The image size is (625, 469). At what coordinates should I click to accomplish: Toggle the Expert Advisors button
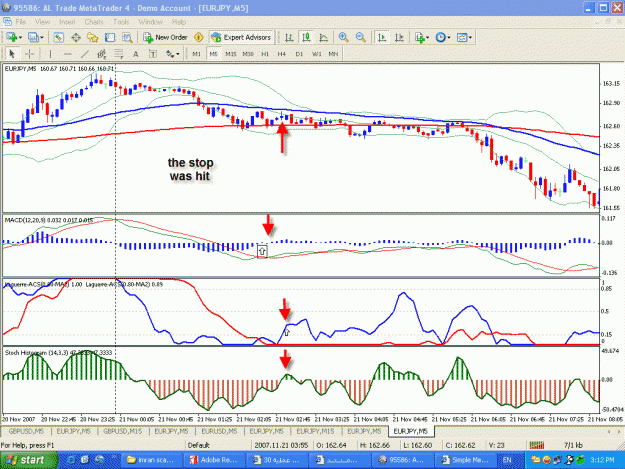[241, 37]
